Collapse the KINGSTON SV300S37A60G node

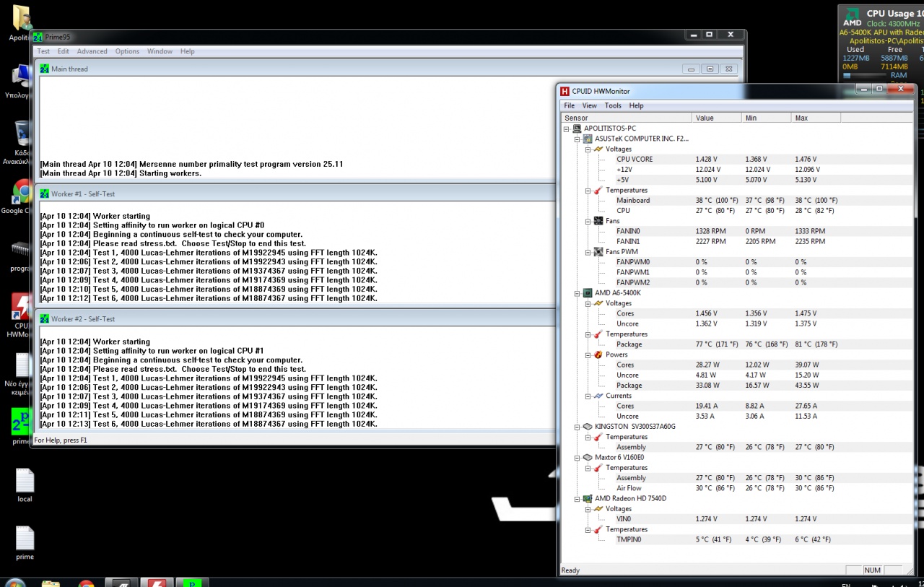pyautogui.click(x=577, y=427)
